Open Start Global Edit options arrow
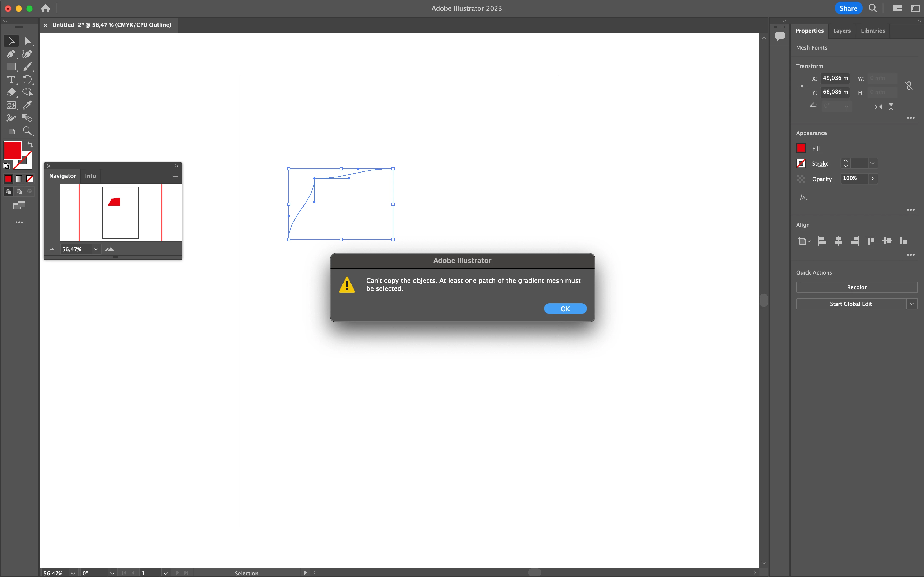Image resolution: width=924 pixels, height=577 pixels. click(x=911, y=304)
